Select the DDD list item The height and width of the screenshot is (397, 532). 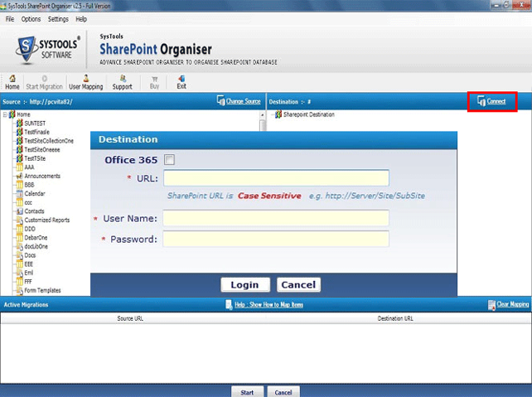click(30, 229)
